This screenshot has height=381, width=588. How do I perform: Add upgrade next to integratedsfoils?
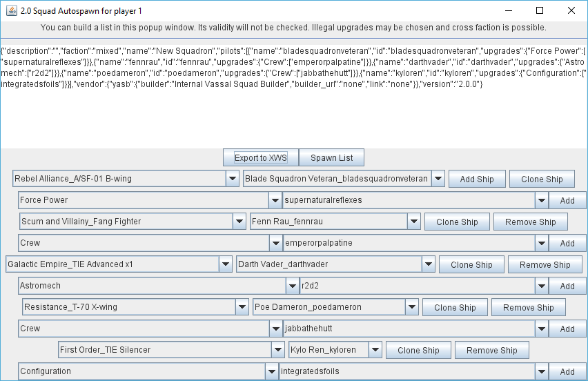click(567, 371)
